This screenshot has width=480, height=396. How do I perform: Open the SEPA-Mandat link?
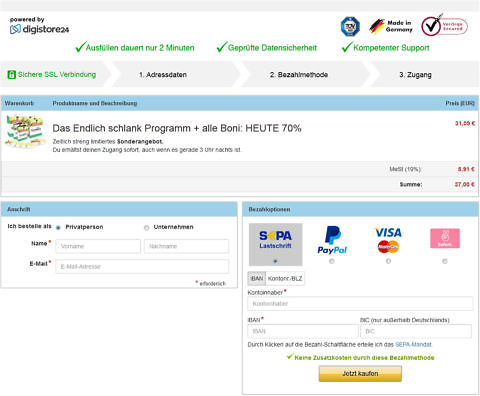click(413, 344)
